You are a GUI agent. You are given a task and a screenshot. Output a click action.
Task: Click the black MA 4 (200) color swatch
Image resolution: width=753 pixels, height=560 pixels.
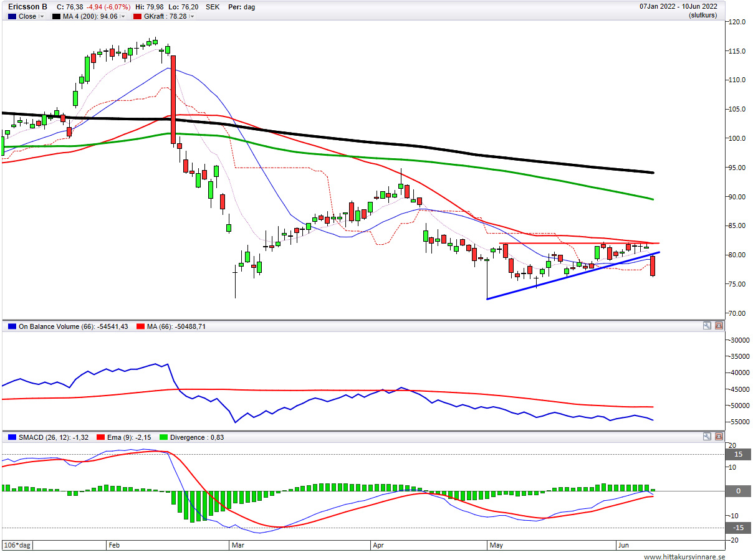click(56, 17)
